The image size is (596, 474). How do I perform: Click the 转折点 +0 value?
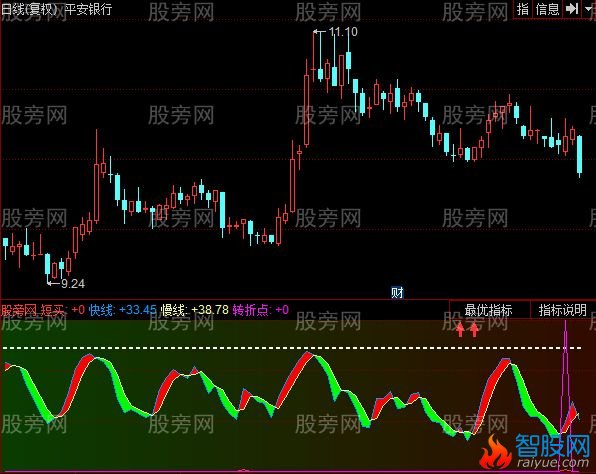[261, 310]
